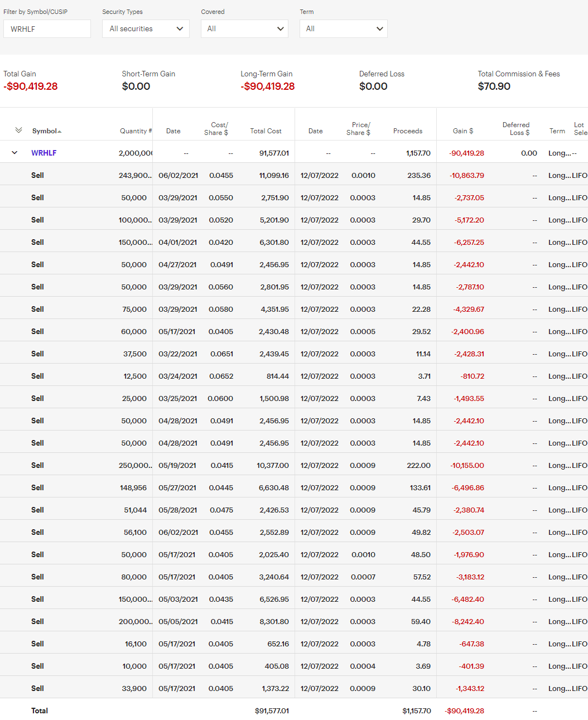Sort by Total Cost column header
This screenshot has width=588, height=720.
[x=266, y=131]
